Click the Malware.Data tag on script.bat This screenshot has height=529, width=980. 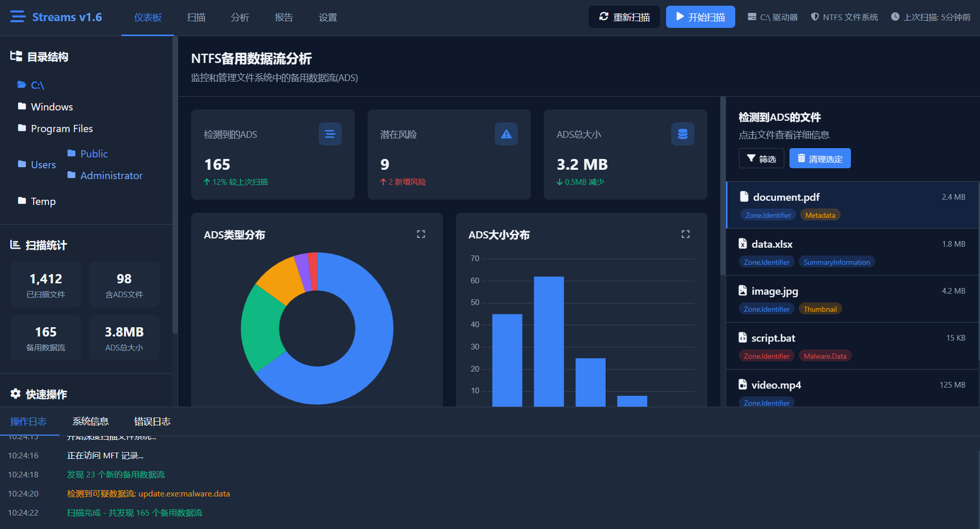pos(825,356)
